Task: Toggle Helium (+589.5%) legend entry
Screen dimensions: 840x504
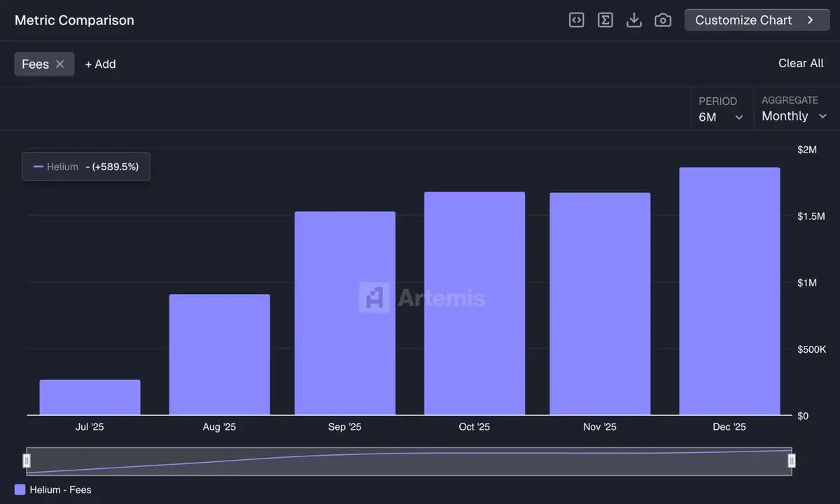Action: (x=86, y=167)
